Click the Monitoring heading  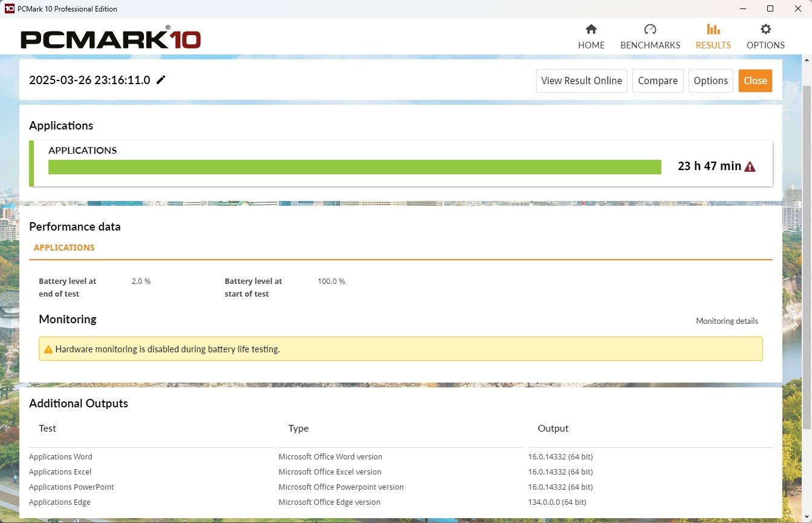click(68, 319)
